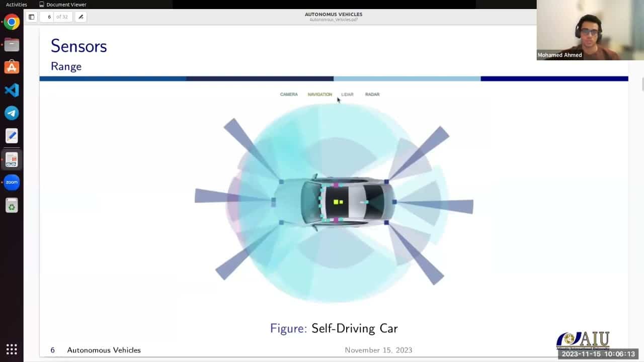Open the annotation pencil tool
The image size is (644, 362).
coord(80,17)
